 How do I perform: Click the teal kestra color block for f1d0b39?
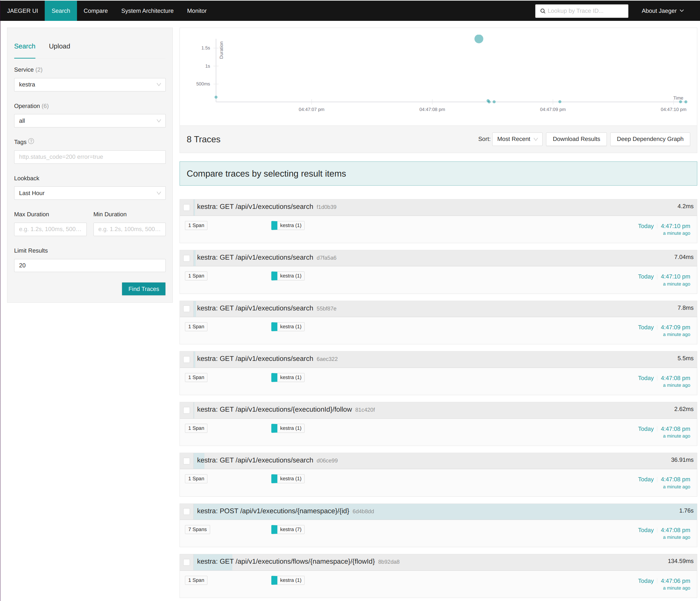(274, 225)
